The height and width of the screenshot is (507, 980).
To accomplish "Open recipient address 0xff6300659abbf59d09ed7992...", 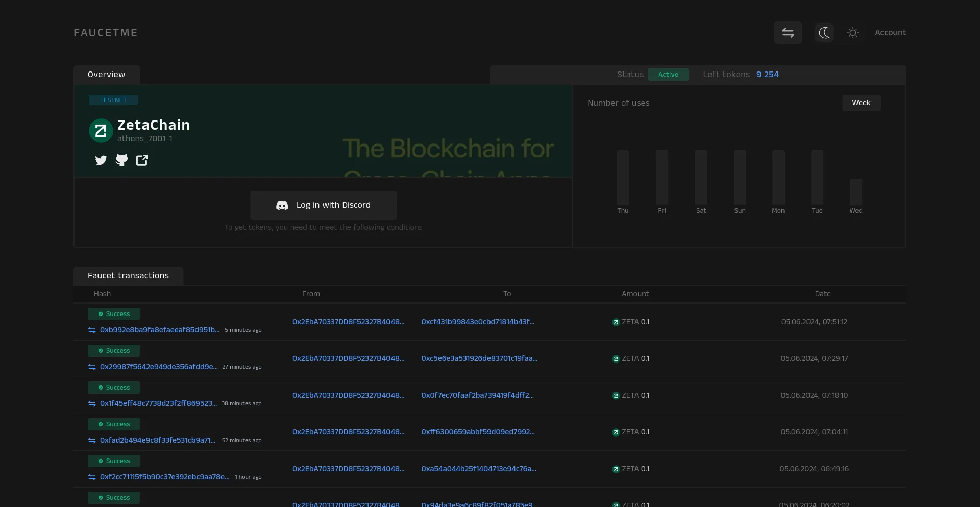I will point(478,432).
